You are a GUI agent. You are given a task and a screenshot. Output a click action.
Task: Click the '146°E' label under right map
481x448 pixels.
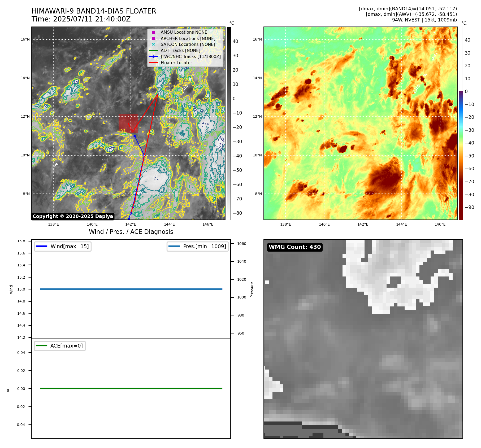(440, 224)
